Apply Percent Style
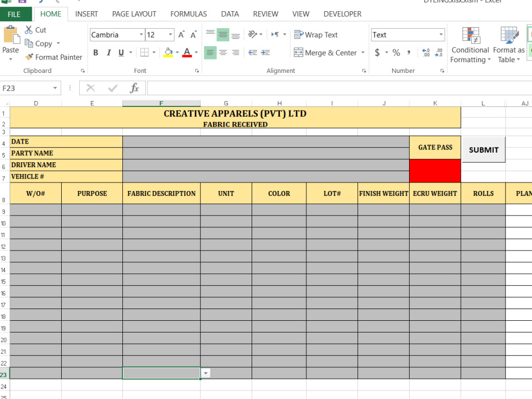The image size is (532, 399). tap(396, 53)
